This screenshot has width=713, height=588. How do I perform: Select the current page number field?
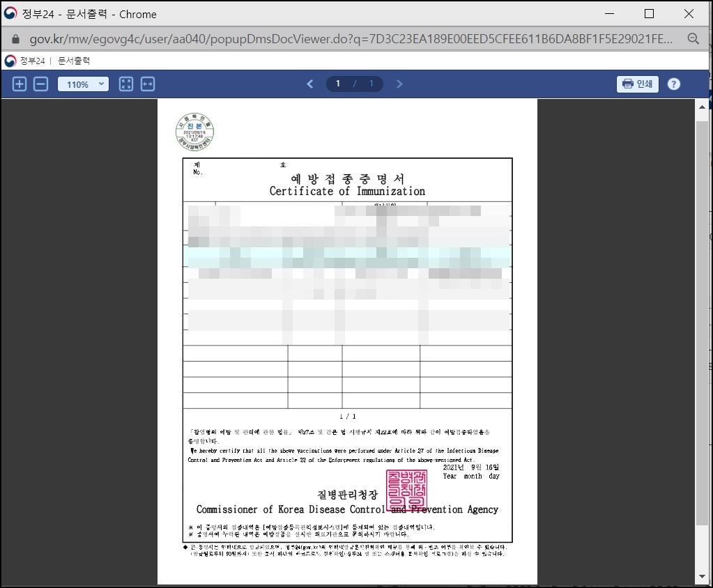click(x=338, y=84)
